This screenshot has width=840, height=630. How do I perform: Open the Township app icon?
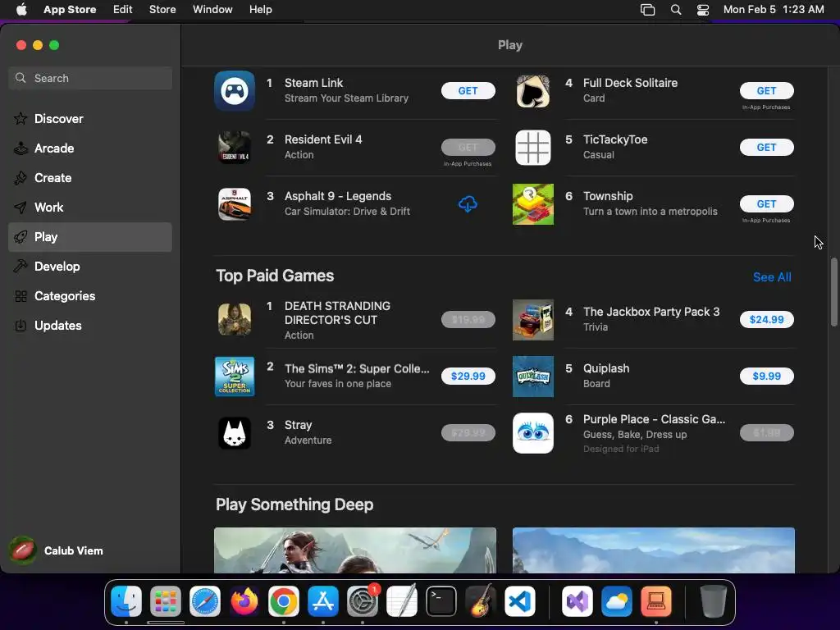click(x=533, y=204)
